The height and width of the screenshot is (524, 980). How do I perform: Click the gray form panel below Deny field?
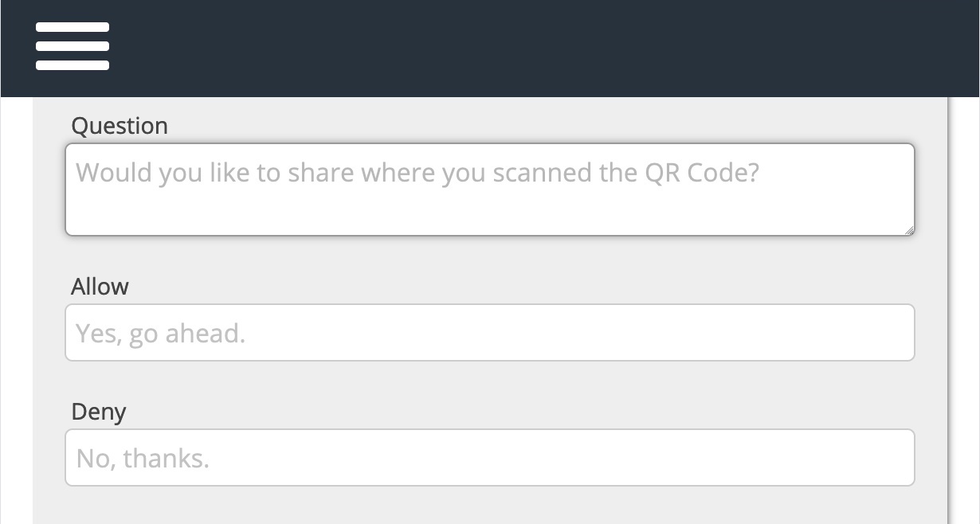click(x=490, y=506)
